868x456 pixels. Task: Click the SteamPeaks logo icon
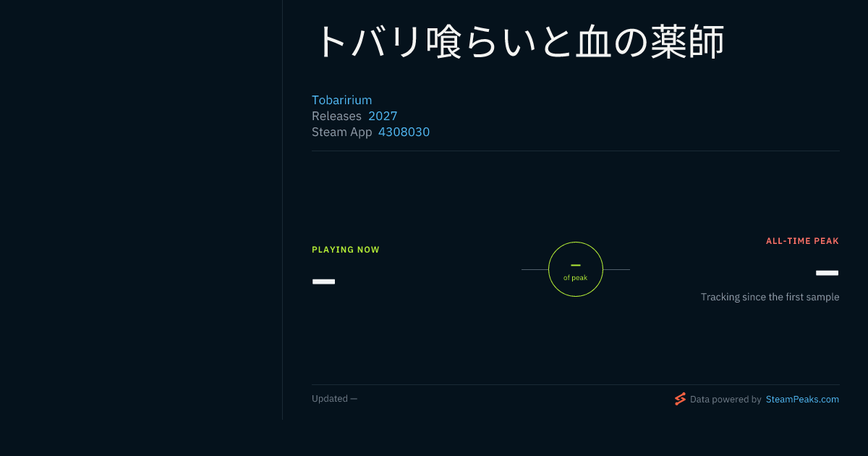tap(680, 399)
